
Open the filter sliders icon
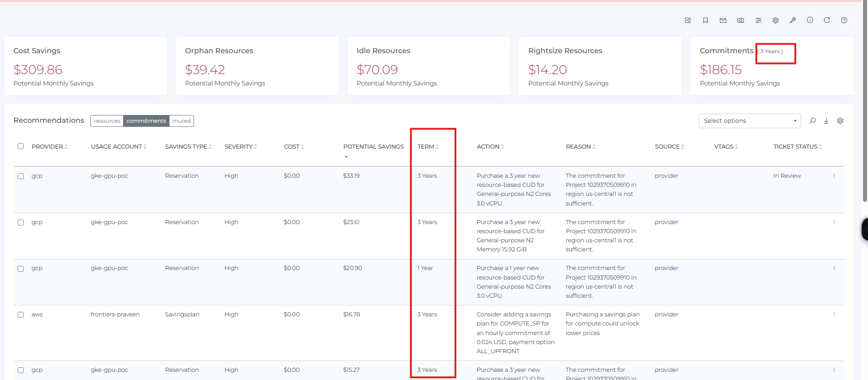pyautogui.click(x=758, y=20)
